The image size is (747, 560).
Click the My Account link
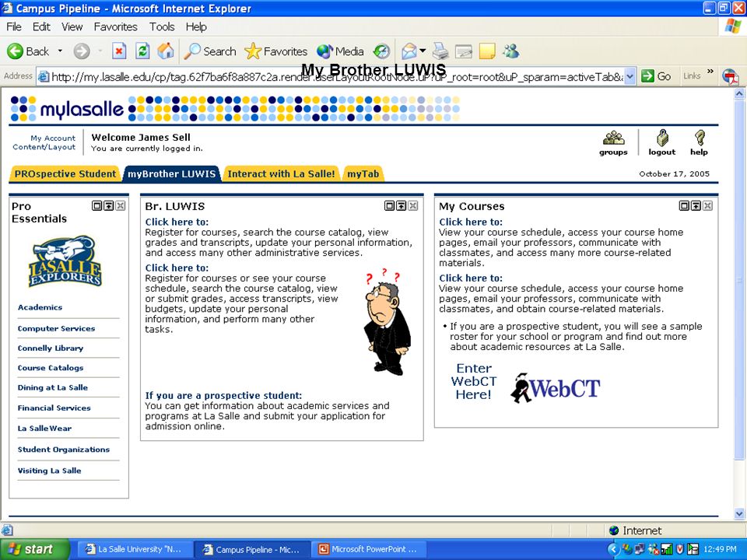click(x=53, y=138)
